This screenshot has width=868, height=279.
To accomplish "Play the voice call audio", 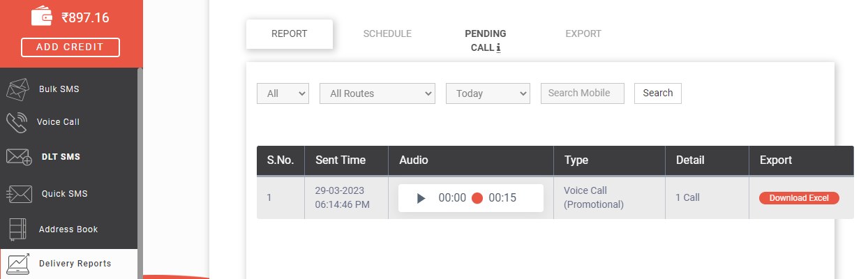I will point(421,198).
